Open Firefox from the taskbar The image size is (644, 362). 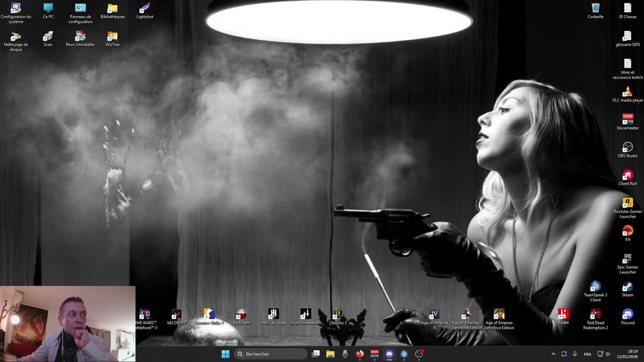point(360,354)
